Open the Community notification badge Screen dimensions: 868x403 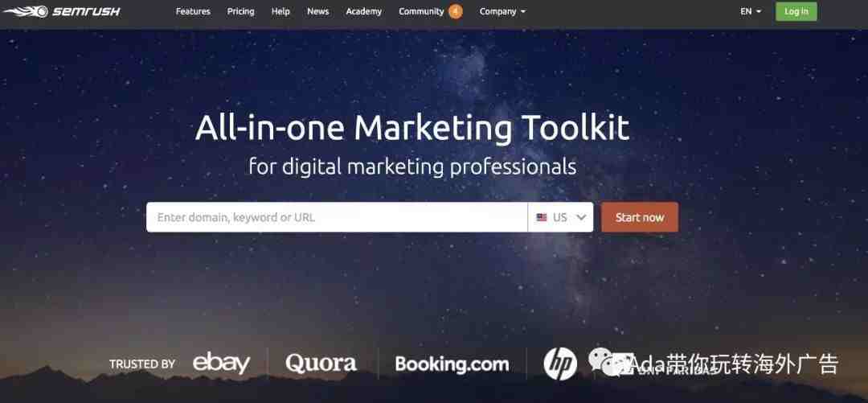tap(455, 11)
